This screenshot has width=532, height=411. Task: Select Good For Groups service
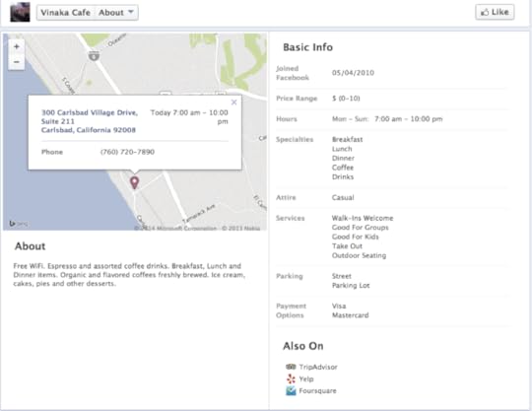pyautogui.click(x=360, y=228)
